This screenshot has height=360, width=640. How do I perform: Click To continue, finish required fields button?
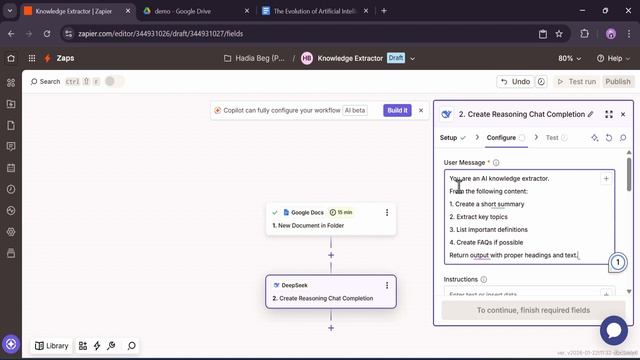(533, 310)
